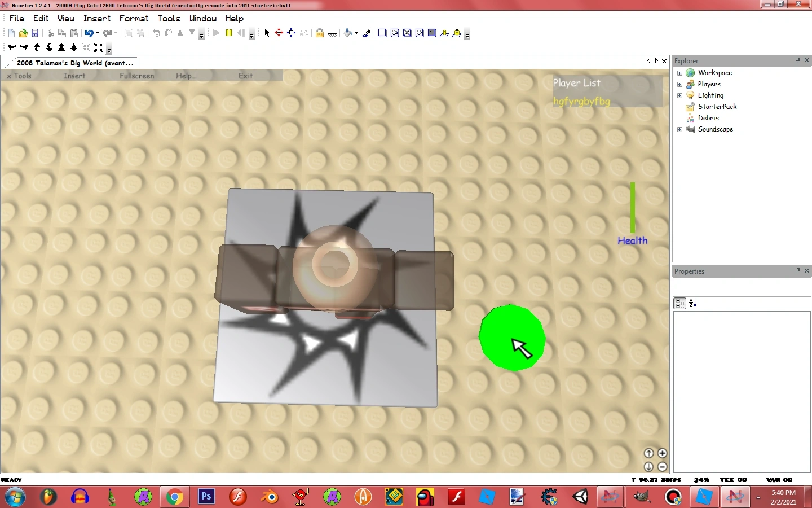Open the Format menu
This screenshot has width=812, height=508.
point(134,19)
